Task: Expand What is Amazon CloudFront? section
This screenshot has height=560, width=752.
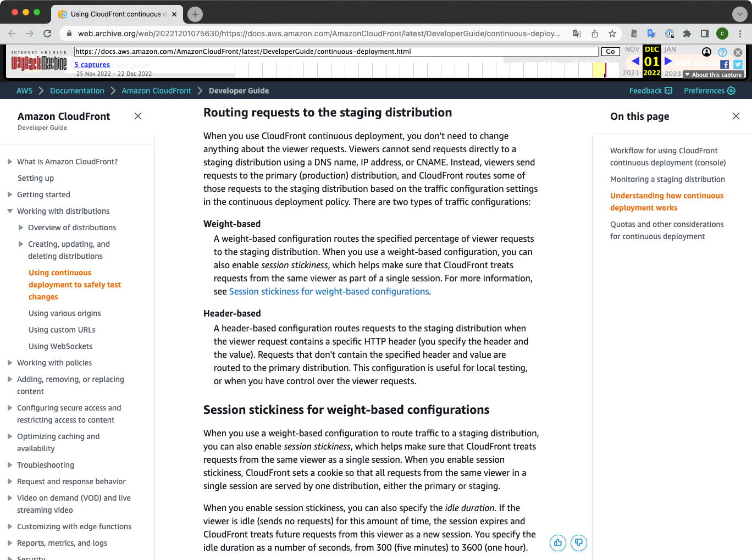Action: click(x=10, y=162)
